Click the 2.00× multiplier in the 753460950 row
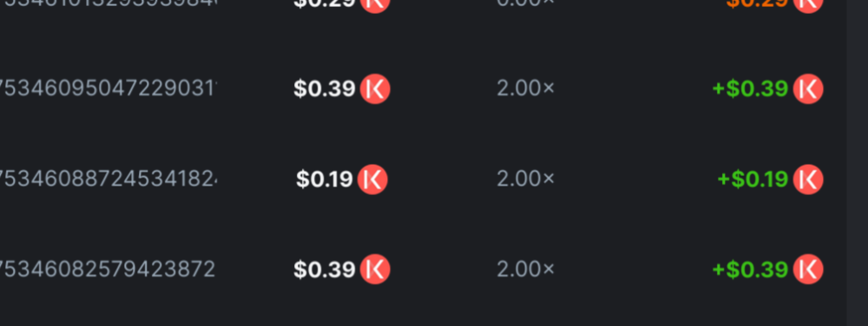The width and height of the screenshot is (868, 326). [525, 89]
